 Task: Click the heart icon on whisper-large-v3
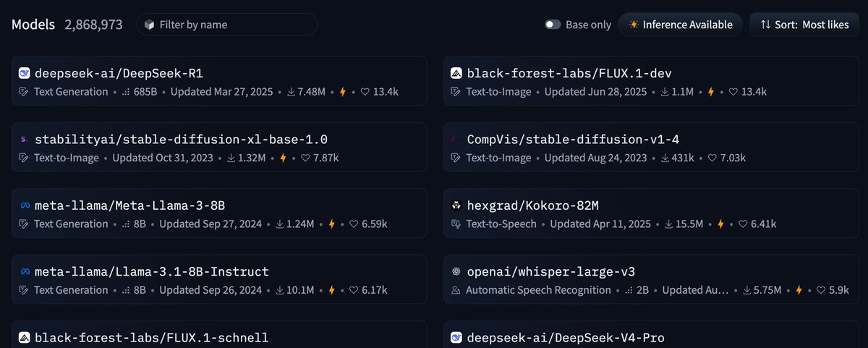tap(821, 291)
